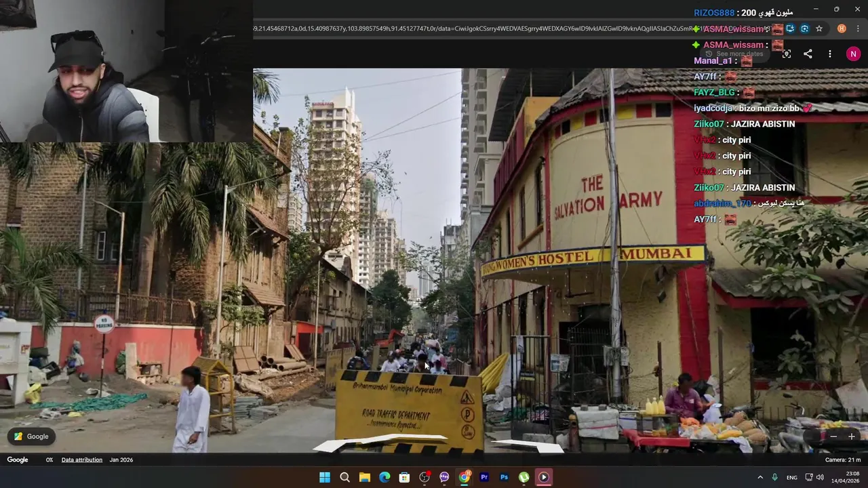This screenshot has width=868, height=488.
Task: Open the clock showing 23:08
Action: [845, 477]
